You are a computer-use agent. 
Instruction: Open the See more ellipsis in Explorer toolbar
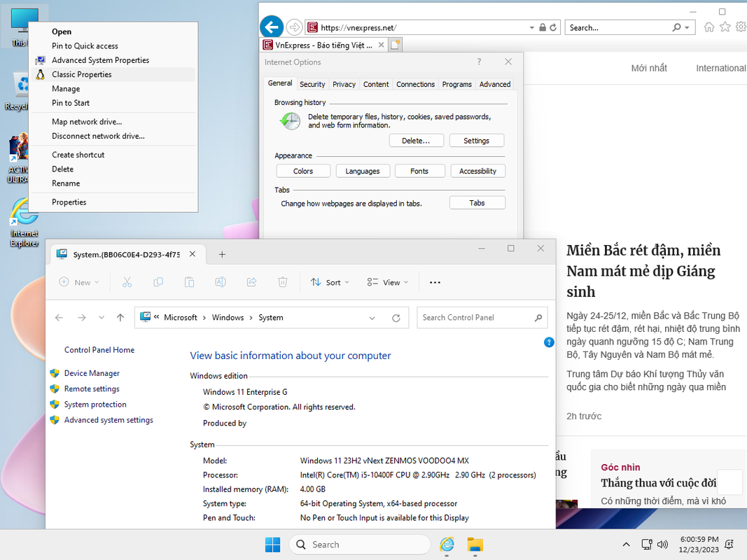click(435, 282)
